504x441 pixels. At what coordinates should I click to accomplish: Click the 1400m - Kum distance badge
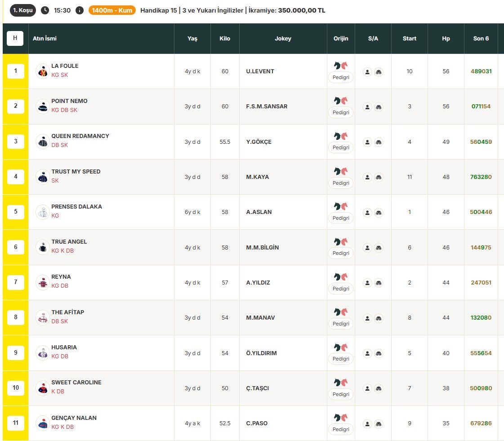112,10
